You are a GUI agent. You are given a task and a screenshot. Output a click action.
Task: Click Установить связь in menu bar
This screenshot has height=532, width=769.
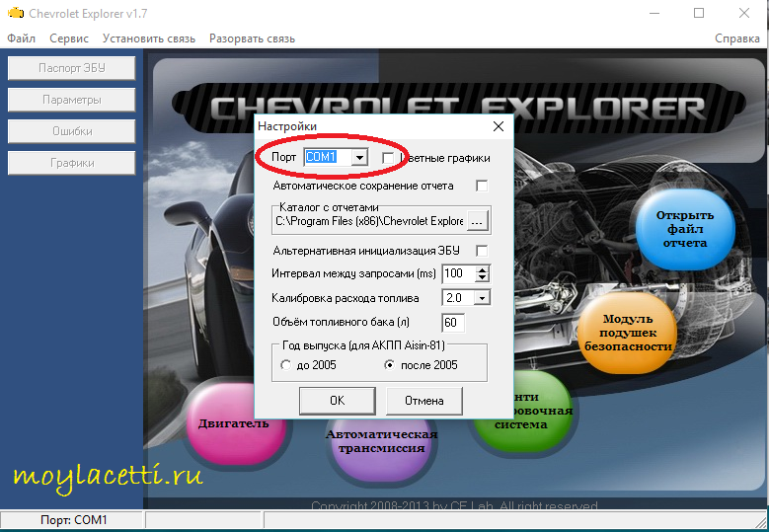point(149,38)
